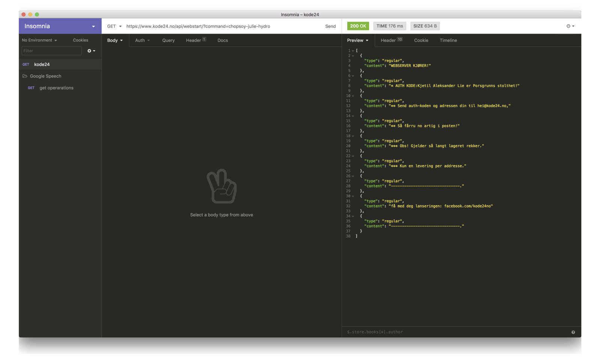Open the Preview mode dropdown
Screen dimensions: 600x364
(x=358, y=40)
